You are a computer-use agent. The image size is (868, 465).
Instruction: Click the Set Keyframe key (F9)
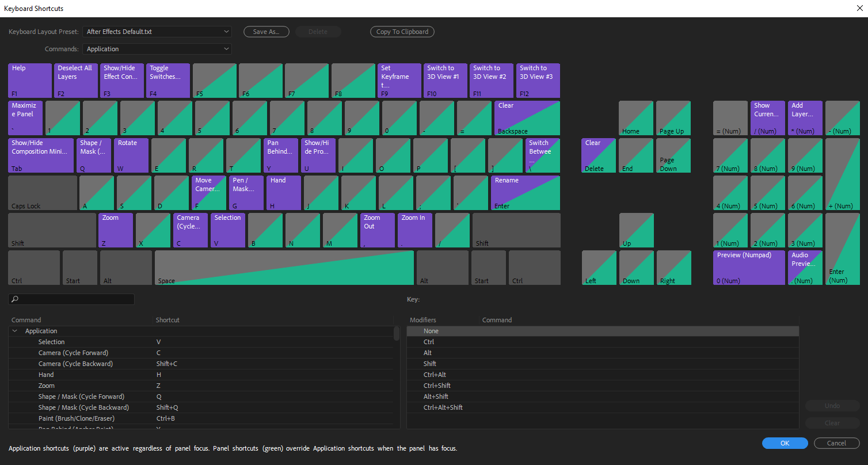399,80
